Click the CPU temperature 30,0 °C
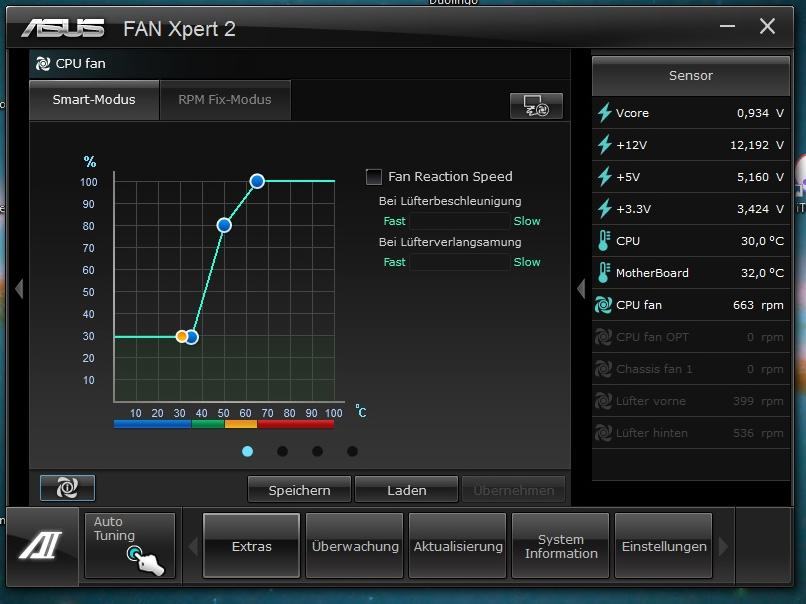 coord(762,241)
